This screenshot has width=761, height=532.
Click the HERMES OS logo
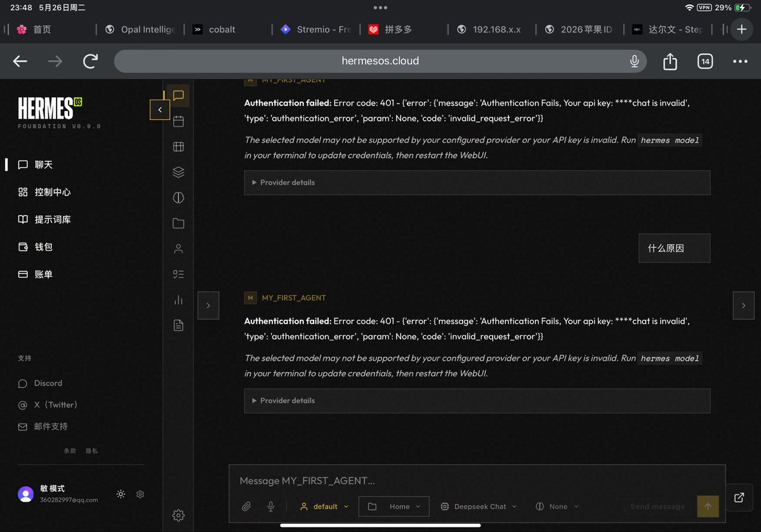point(50,108)
